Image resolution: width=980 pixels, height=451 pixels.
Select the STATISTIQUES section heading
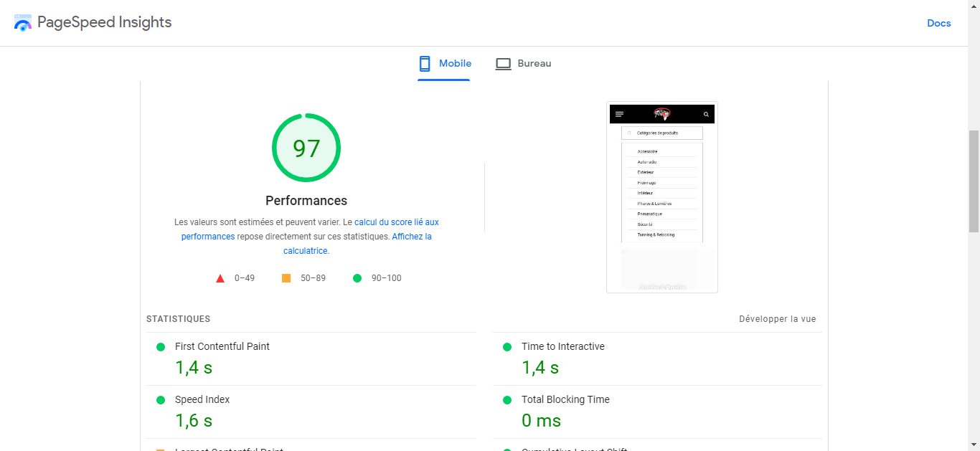[179, 319]
